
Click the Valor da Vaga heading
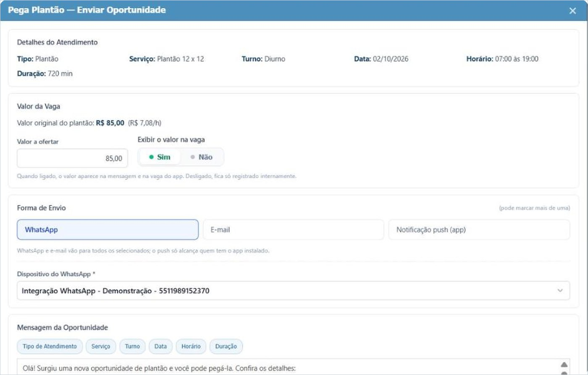(x=39, y=106)
